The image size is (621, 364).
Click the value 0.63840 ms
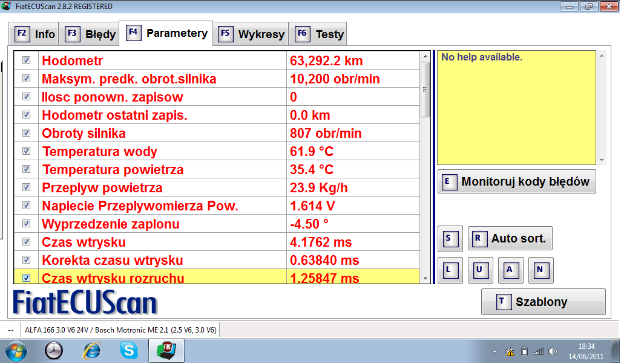click(x=324, y=261)
